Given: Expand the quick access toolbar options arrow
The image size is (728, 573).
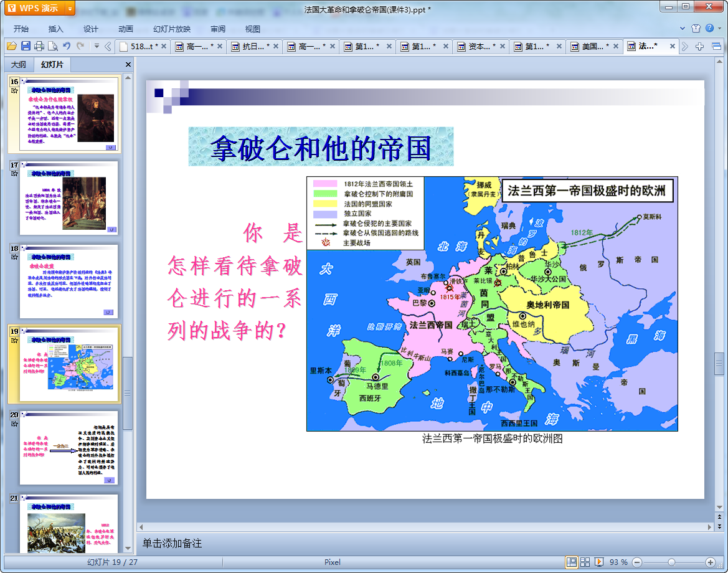Looking at the screenshot, I should click(97, 46).
